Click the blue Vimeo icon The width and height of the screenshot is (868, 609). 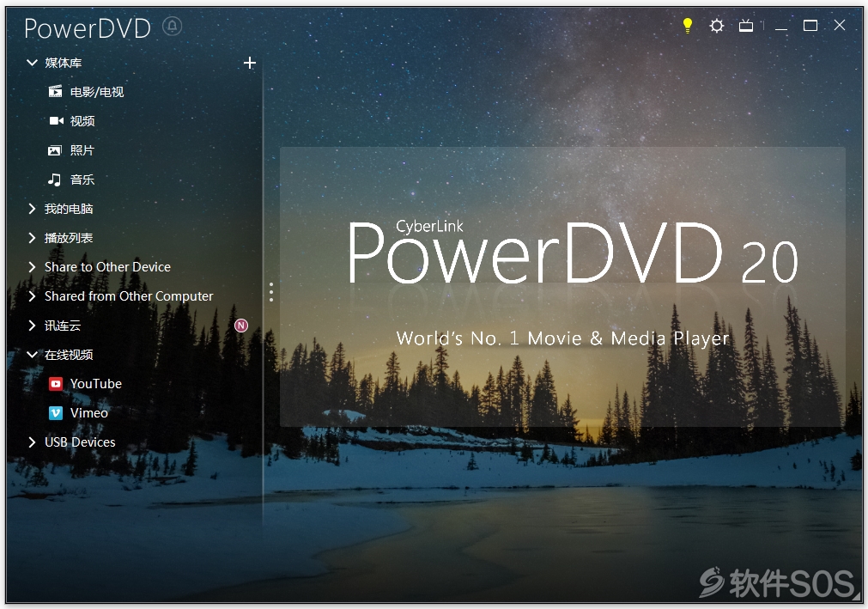(x=56, y=413)
